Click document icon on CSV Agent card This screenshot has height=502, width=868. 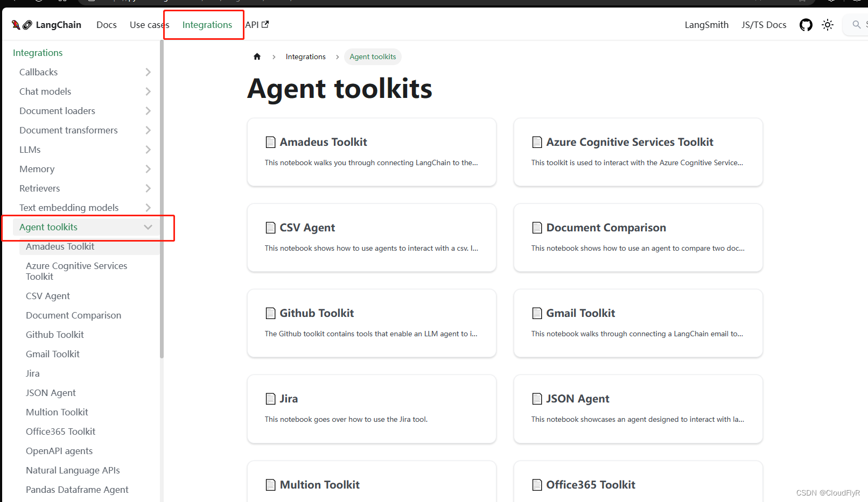point(270,228)
